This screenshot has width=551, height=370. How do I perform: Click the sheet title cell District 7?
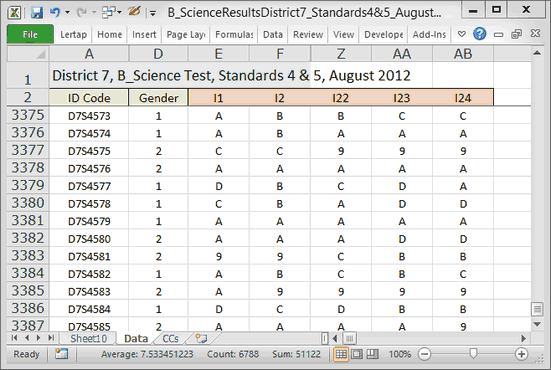pos(231,76)
